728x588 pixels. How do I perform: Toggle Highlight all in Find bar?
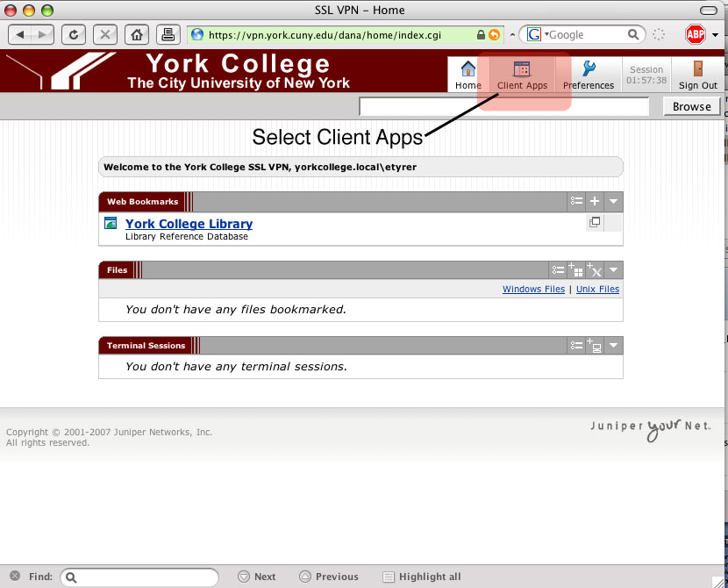(421, 577)
